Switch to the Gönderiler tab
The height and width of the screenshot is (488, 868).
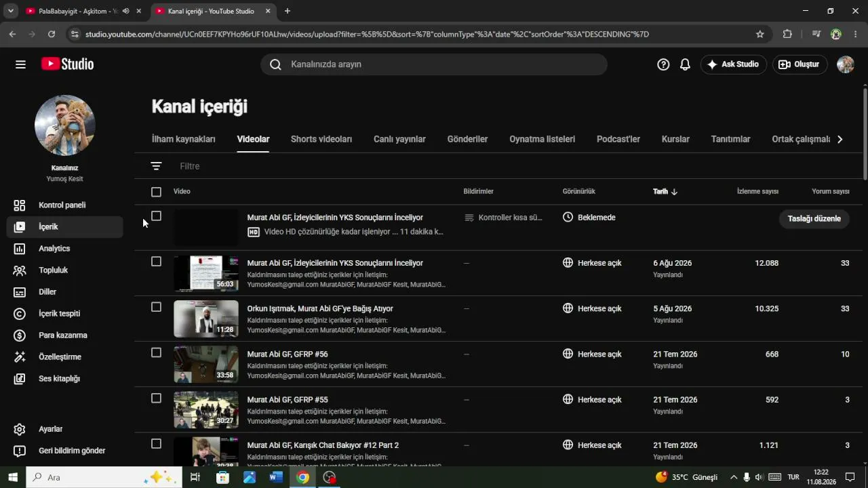pyautogui.click(x=468, y=139)
